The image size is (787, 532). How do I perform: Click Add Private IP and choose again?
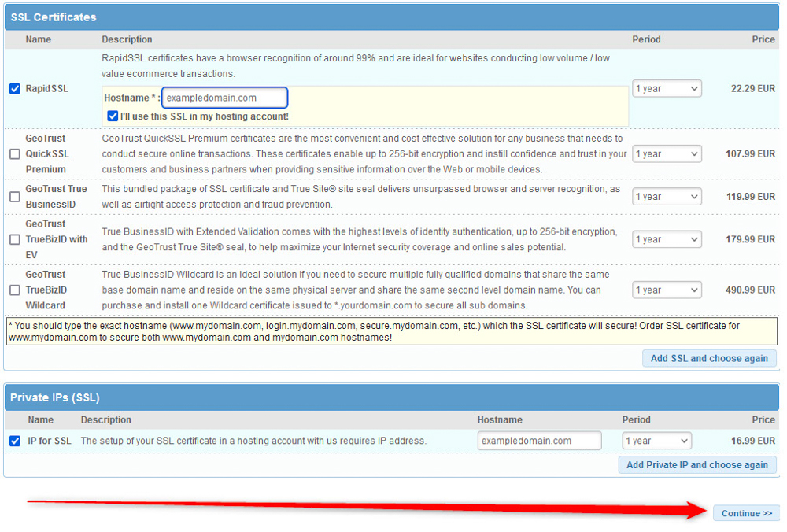coord(697,465)
